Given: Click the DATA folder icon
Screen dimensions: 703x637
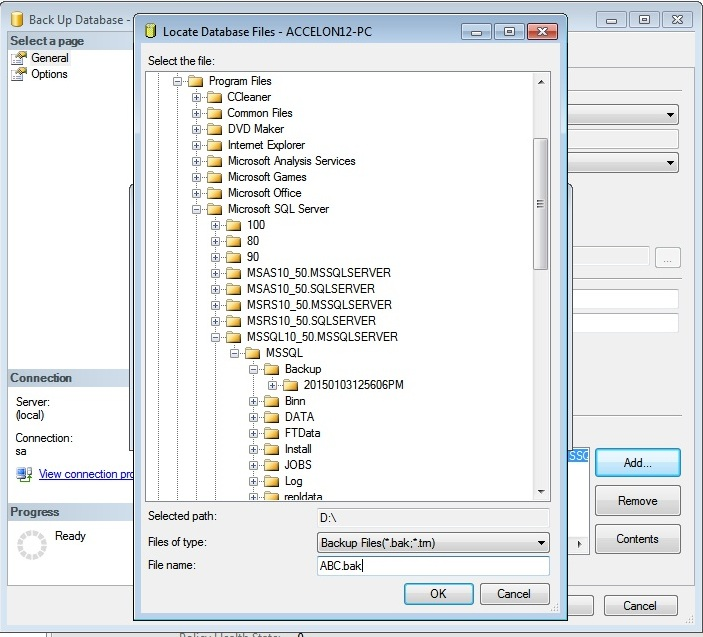Looking at the screenshot, I should tap(272, 417).
